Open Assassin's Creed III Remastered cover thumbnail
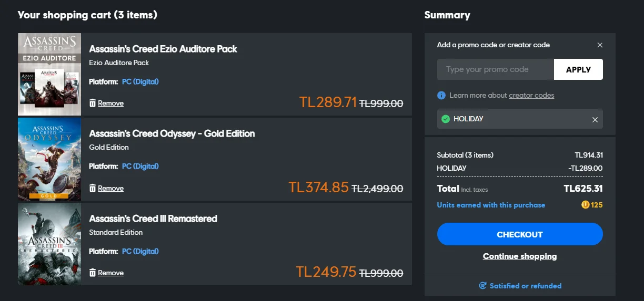This screenshot has width=644, height=301. pyautogui.click(x=49, y=244)
